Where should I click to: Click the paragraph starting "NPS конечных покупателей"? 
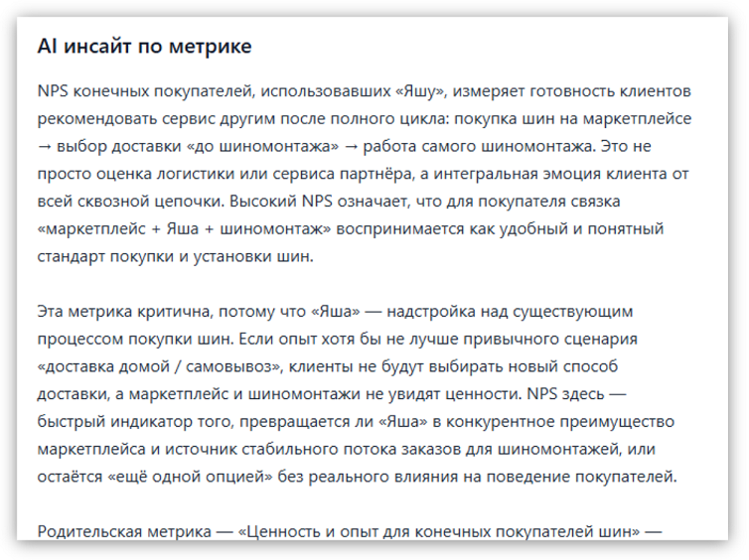(364, 174)
